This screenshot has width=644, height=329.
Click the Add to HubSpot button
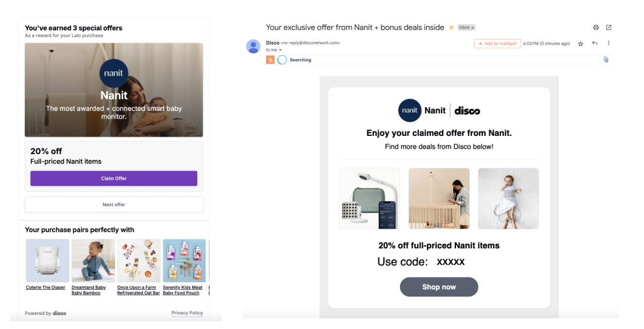coord(497,44)
